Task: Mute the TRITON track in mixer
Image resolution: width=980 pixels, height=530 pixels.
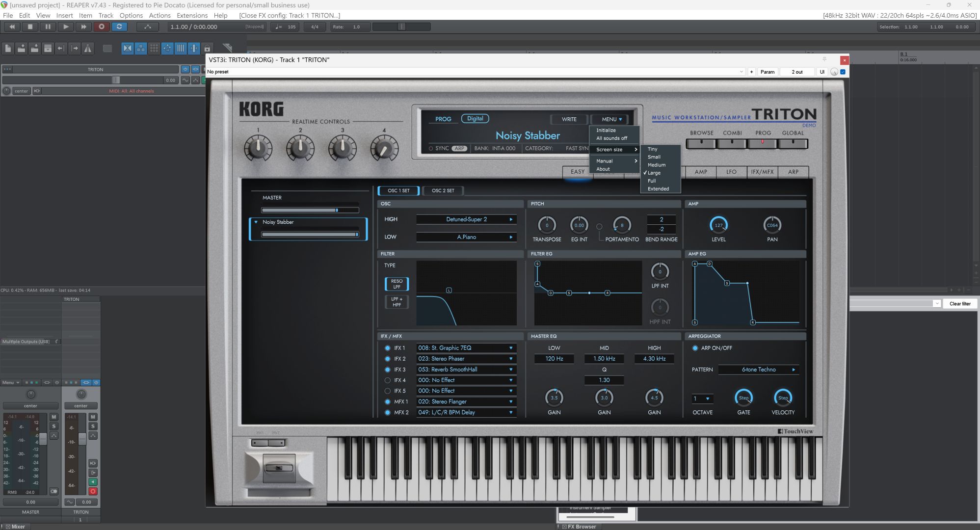Action: (x=93, y=417)
